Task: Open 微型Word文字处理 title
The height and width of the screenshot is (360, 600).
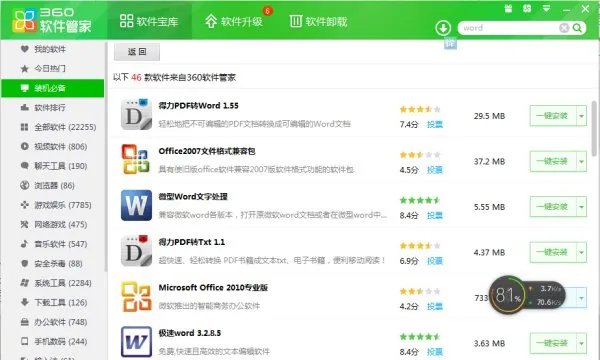Action: coord(193,197)
